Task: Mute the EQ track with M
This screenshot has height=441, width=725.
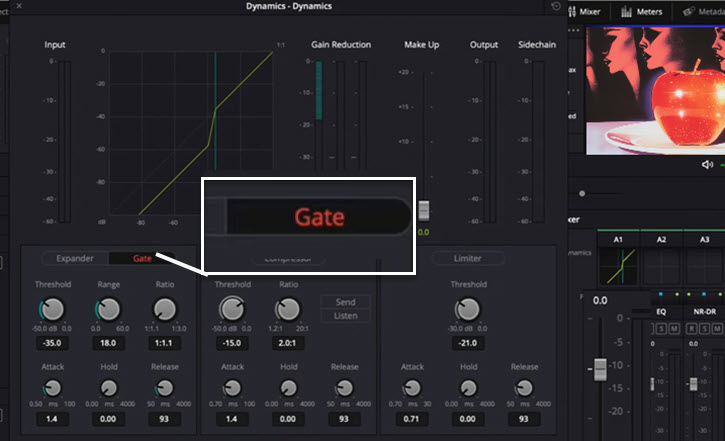Action: 674,329
